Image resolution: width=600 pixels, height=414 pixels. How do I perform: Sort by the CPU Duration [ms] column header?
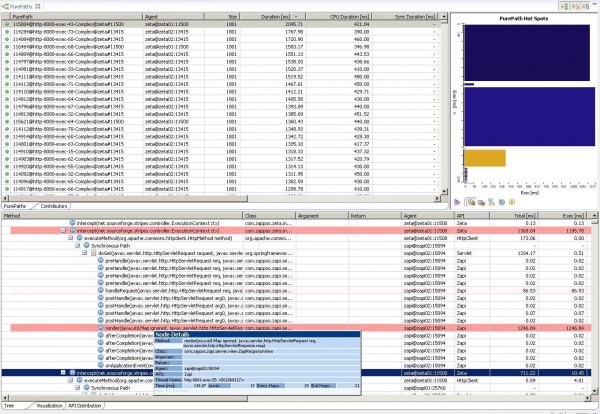pos(339,16)
